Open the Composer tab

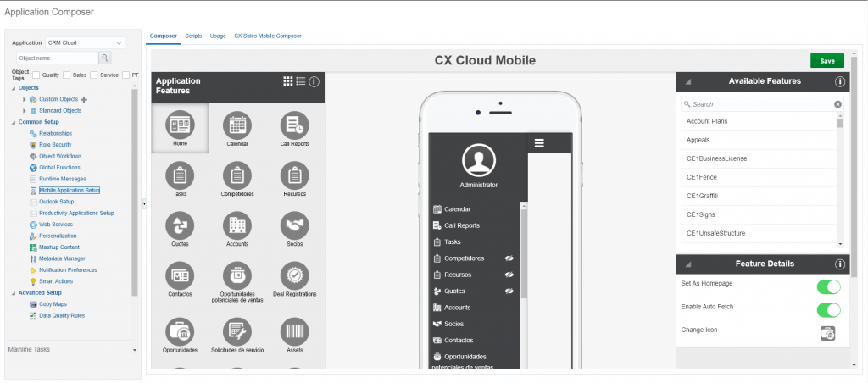pyautogui.click(x=164, y=36)
